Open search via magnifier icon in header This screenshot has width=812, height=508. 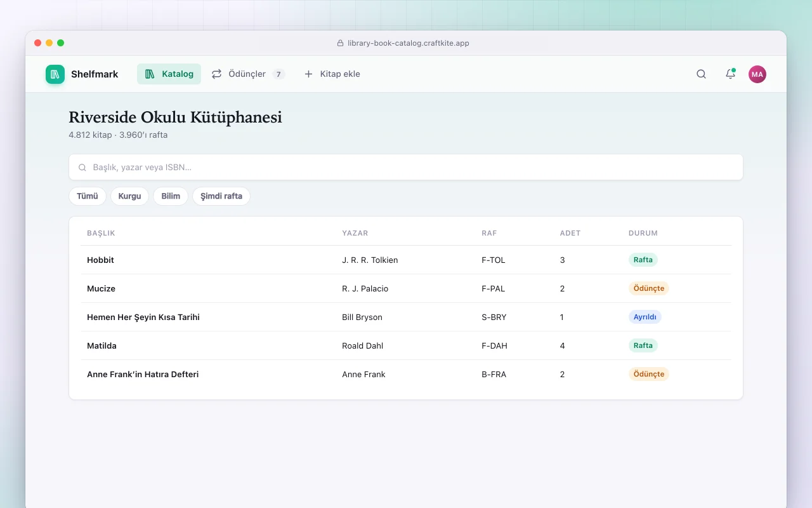pyautogui.click(x=701, y=74)
